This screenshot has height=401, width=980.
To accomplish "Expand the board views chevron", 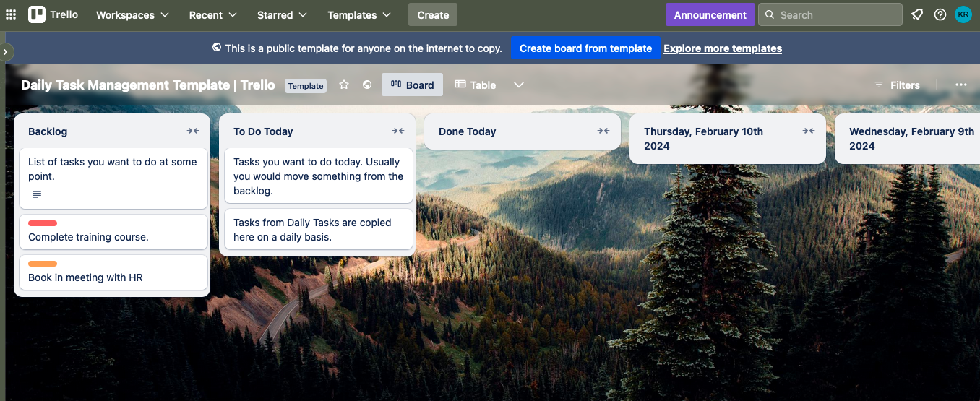I will 519,85.
